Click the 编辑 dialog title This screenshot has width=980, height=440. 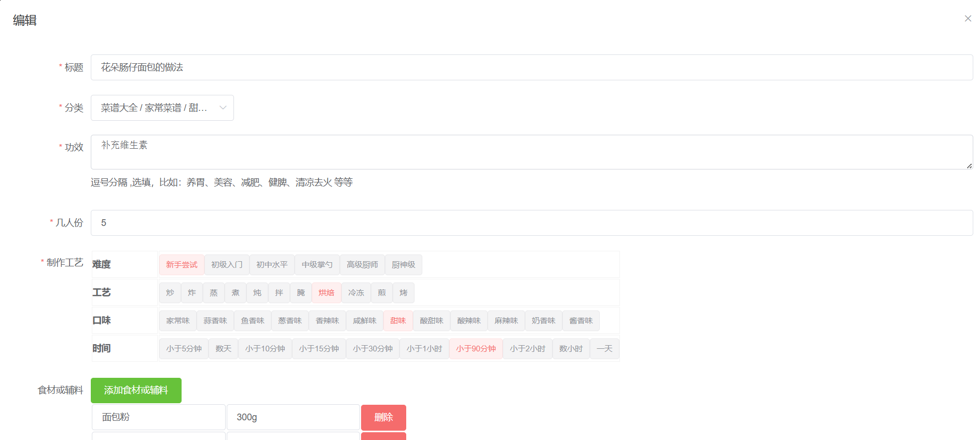pyautogui.click(x=25, y=20)
